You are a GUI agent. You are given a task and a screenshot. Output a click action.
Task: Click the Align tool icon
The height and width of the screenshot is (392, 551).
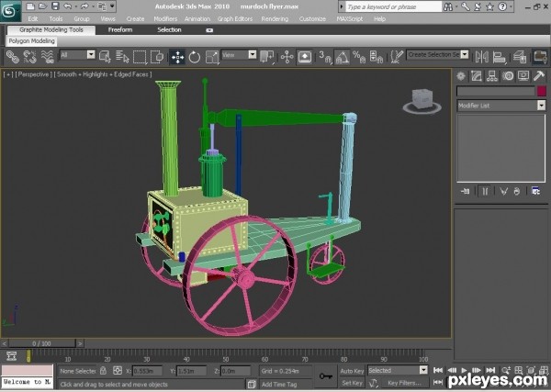coord(499,57)
